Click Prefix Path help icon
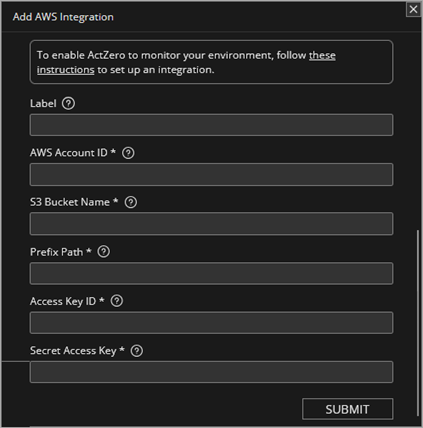Viewport: 423px width, 428px height. [x=104, y=252]
